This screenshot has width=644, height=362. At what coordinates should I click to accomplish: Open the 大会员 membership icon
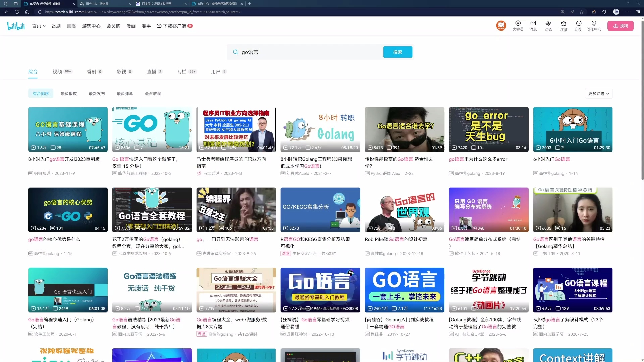[x=518, y=26]
